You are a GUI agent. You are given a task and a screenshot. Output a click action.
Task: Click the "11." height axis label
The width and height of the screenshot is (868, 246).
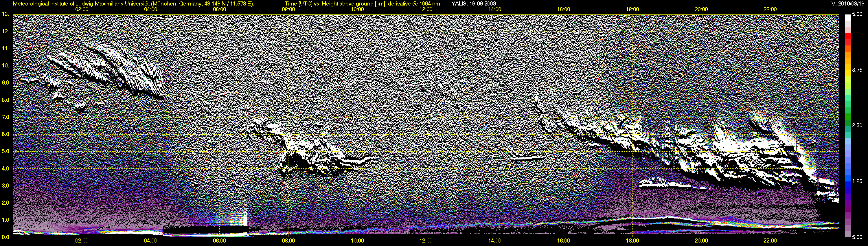[x=5, y=49]
